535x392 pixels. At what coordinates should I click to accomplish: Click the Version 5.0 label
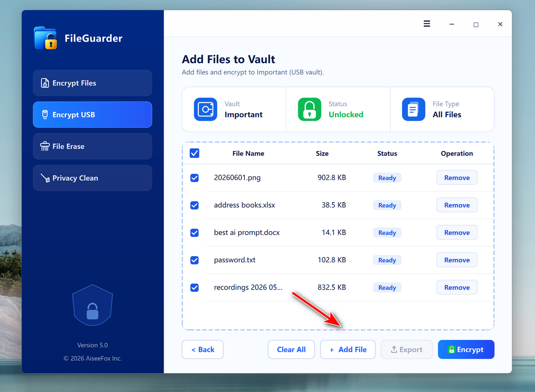pos(92,345)
